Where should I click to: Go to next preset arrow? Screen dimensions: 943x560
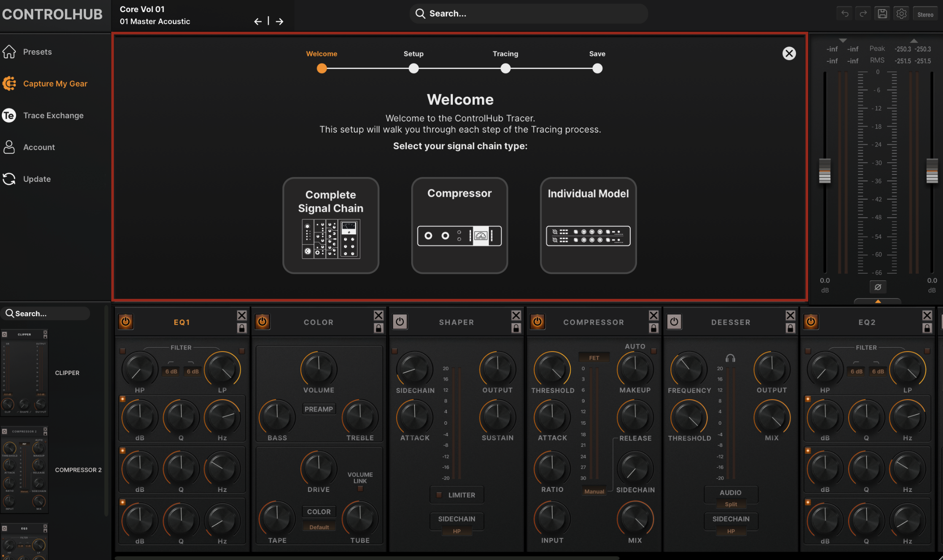point(280,22)
